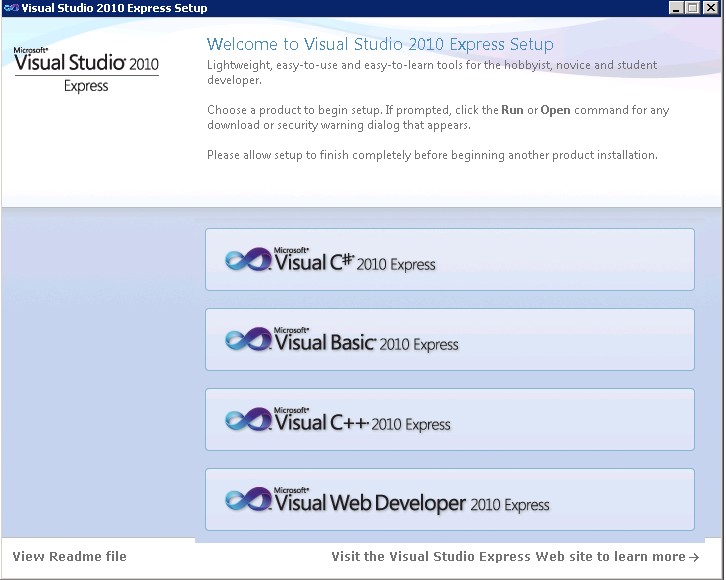The width and height of the screenshot is (726, 580).
Task: Choose Visual Web Developer 2010 Express
Action: [450, 500]
